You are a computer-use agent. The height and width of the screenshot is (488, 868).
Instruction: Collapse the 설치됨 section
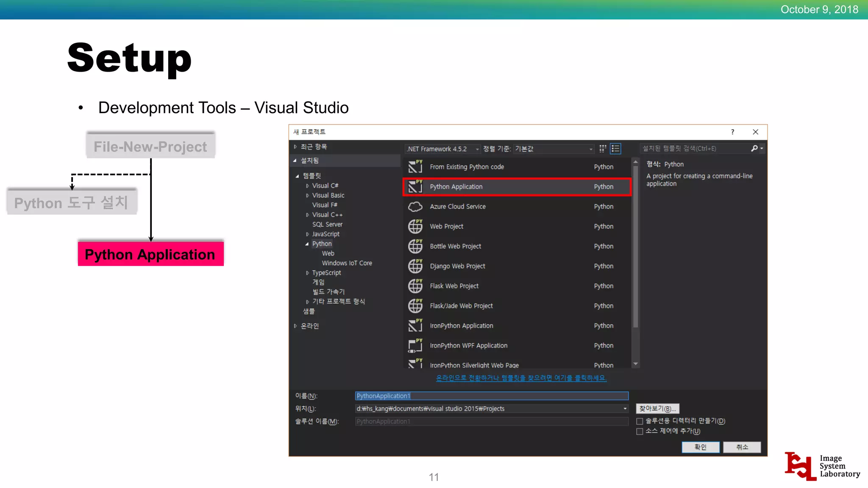pos(295,161)
